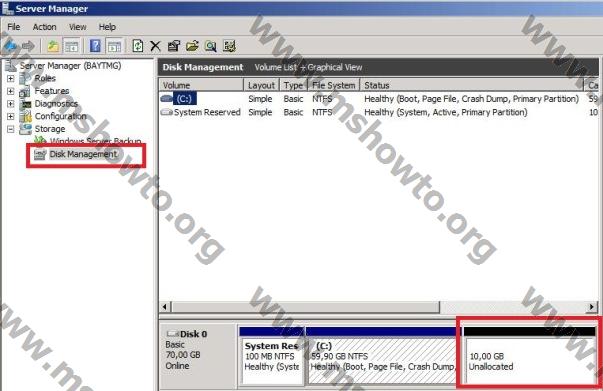Viewport: 603px width, 391px height.
Task: Click the blue Back arrow toolbar icon
Action: tap(10, 46)
